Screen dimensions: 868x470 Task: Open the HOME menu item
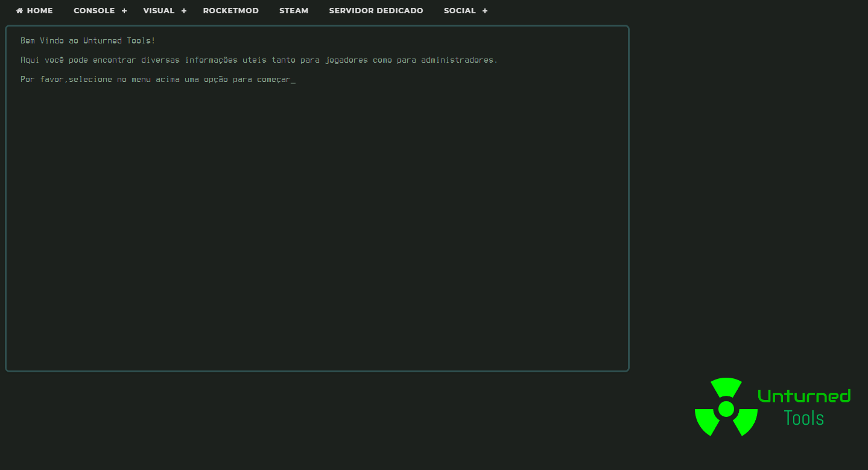pos(40,11)
